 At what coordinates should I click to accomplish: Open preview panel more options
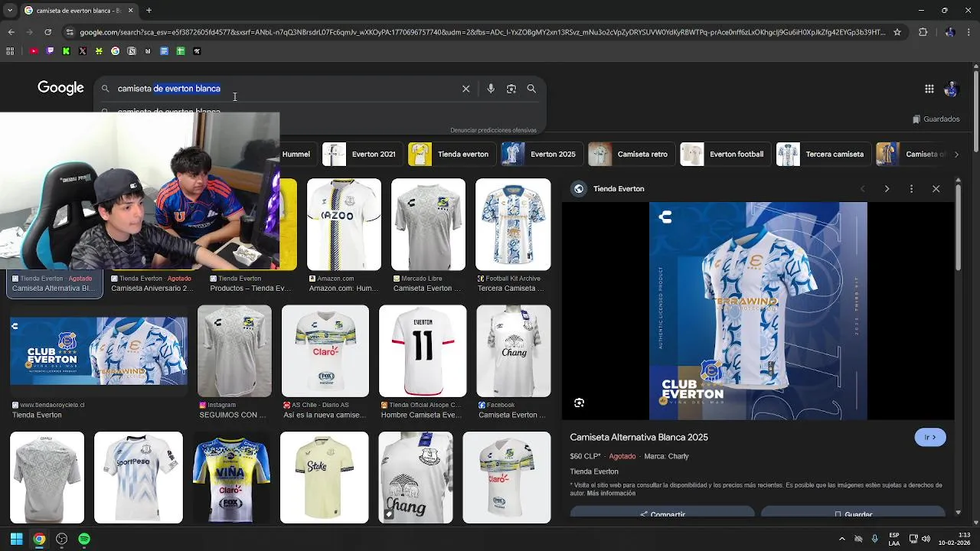(x=911, y=188)
